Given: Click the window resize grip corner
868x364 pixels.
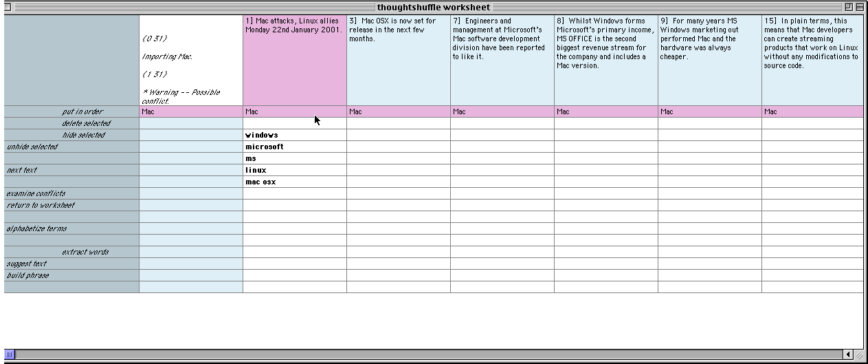Looking at the screenshot, I should (x=859, y=355).
